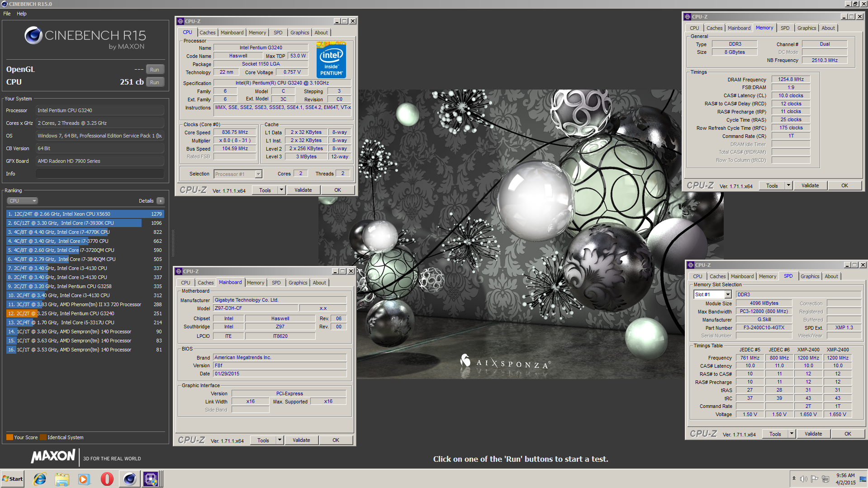This screenshot has width=868, height=488.
Task: Select Mainboard tab in SPD window
Action: [742, 276]
